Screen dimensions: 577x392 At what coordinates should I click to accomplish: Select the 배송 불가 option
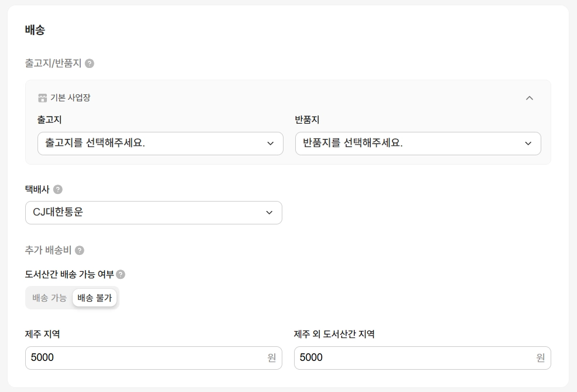94,298
